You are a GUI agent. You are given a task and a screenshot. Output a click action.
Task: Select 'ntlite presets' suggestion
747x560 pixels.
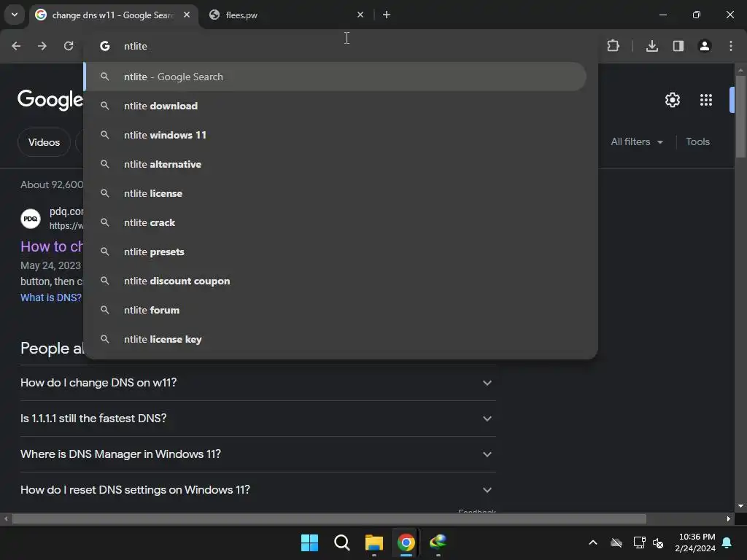pyautogui.click(x=336, y=252)
